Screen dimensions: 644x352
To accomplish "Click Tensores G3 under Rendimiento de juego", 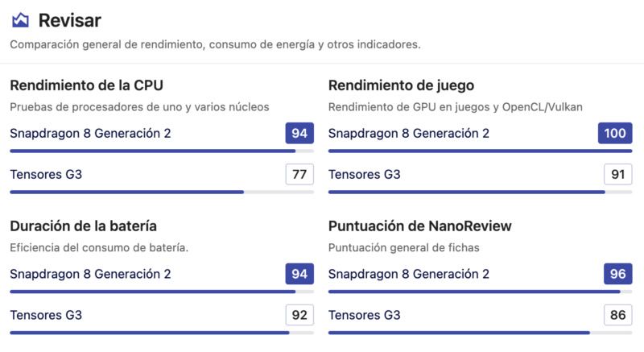I will (x=365, y=175).
